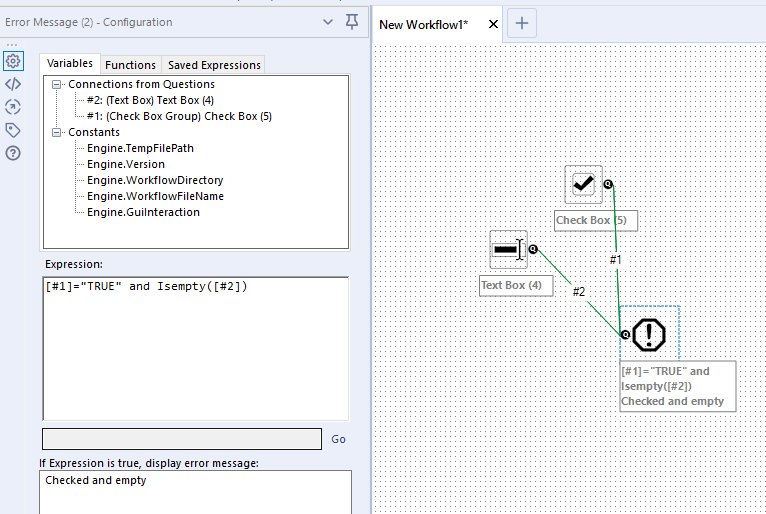Click the Text Box output anchor

(533, 249)
